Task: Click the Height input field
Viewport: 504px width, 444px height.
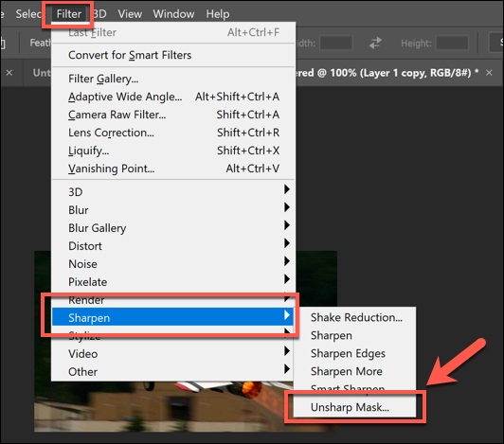Action: pos(452,43)
